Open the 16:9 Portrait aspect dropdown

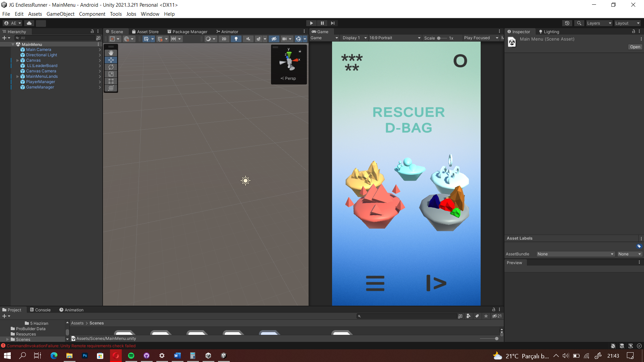point(395,38)
